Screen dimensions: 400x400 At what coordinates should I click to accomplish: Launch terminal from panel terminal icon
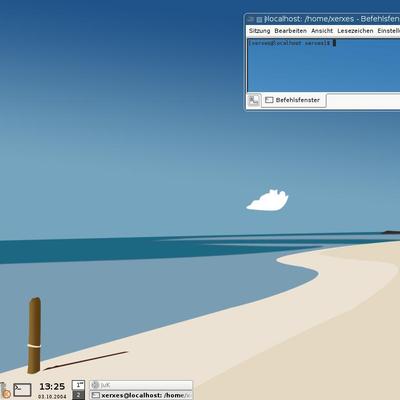click(x=22, y=389)
